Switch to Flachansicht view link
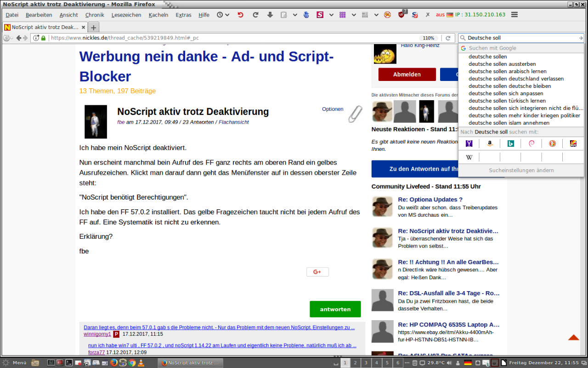This screenshot has width=588, height=368. coord(234,122)
